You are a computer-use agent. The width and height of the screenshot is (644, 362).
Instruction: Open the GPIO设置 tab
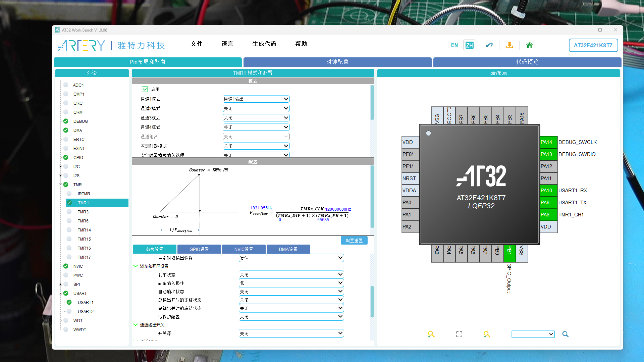(199, 249)
